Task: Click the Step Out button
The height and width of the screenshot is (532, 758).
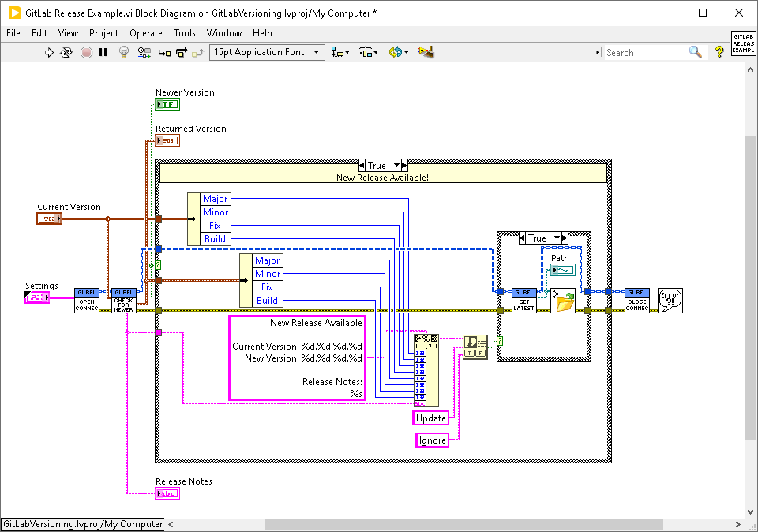Action: (x=197, y=53)
